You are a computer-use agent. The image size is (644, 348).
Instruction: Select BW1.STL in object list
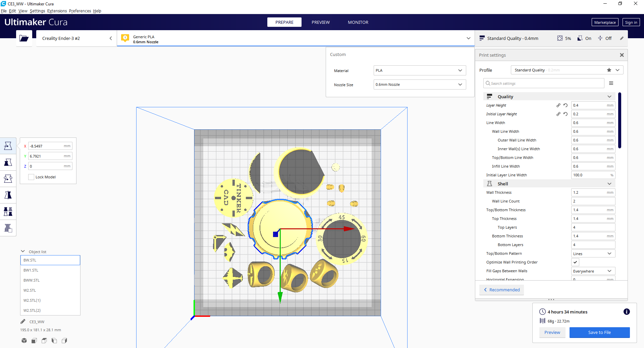[50, 270]
